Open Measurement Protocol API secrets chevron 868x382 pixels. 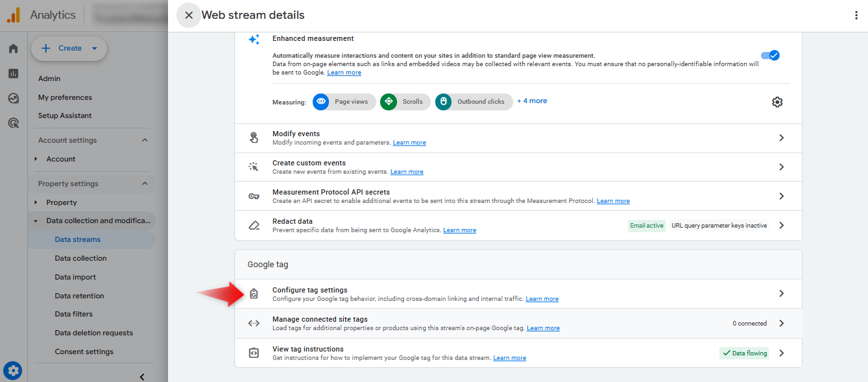coord(782,197)
